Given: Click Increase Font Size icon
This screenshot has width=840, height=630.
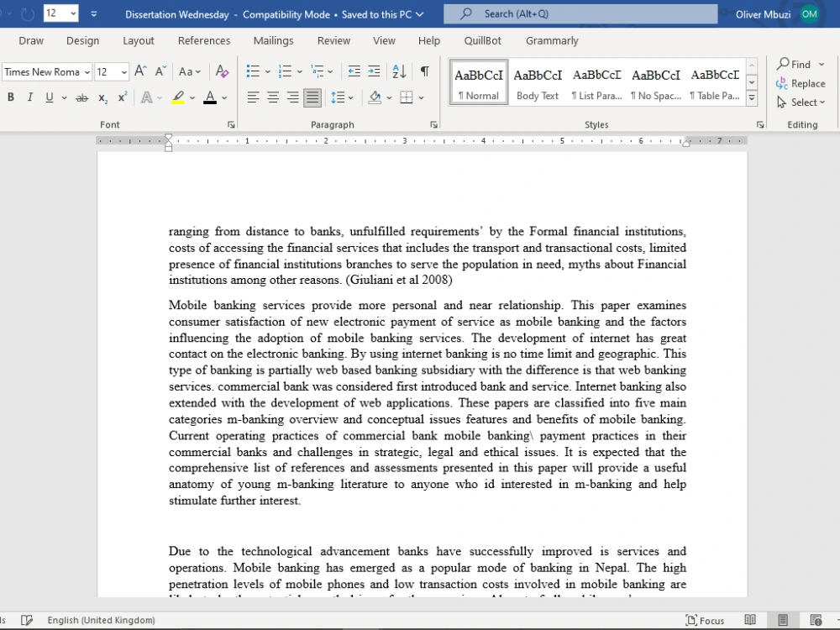Looking at the screenshot, I should 140,71.
